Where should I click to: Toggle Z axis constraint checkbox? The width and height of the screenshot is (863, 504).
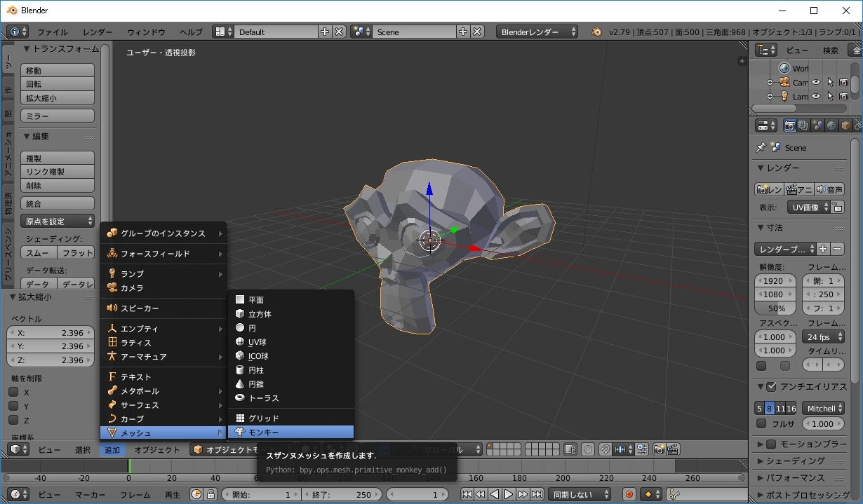(13, 421)
